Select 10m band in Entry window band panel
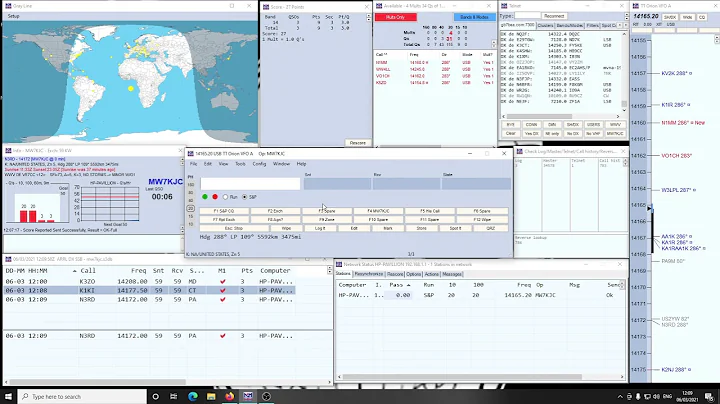 pyautogui.click(x=191, y=224)
